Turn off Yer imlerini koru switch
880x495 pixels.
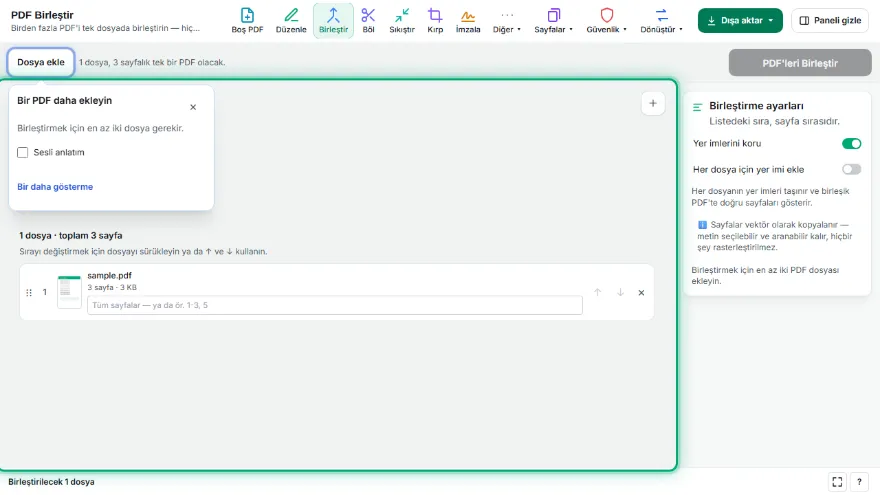(851, 144)
